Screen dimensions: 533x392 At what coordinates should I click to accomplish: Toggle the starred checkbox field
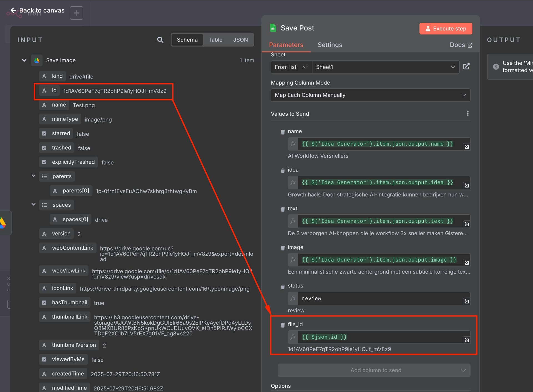(x=44, y=133)
